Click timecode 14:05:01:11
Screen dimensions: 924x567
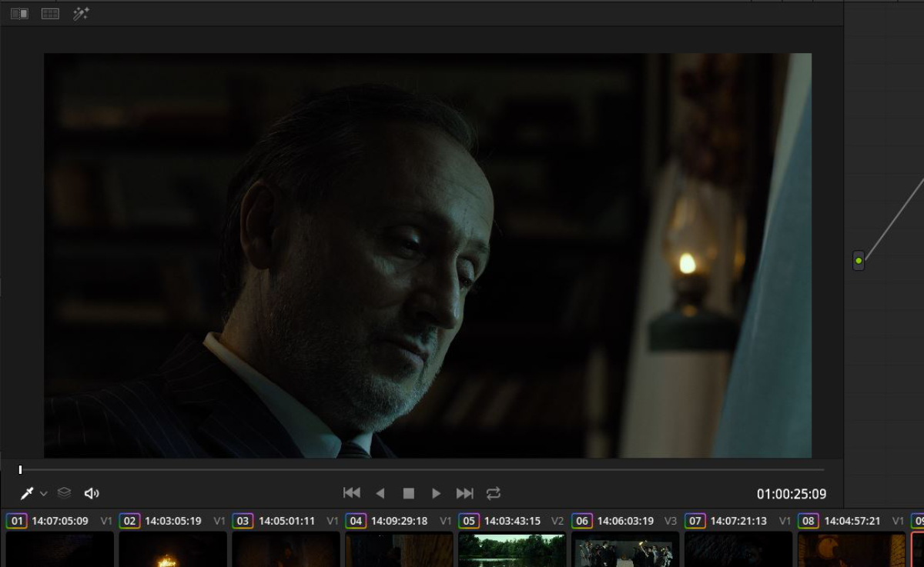pyautogui.click(x=286, y=521)
